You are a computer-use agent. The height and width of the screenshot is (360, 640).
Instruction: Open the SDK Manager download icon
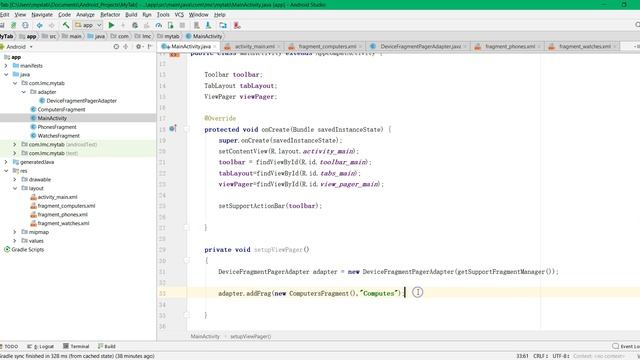pyautogui.click(x=208, y=25)
